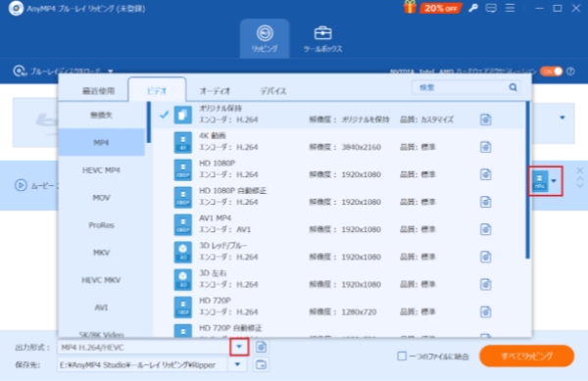
Task: Click the format category list scrollbar
Action: pos(149,122)
